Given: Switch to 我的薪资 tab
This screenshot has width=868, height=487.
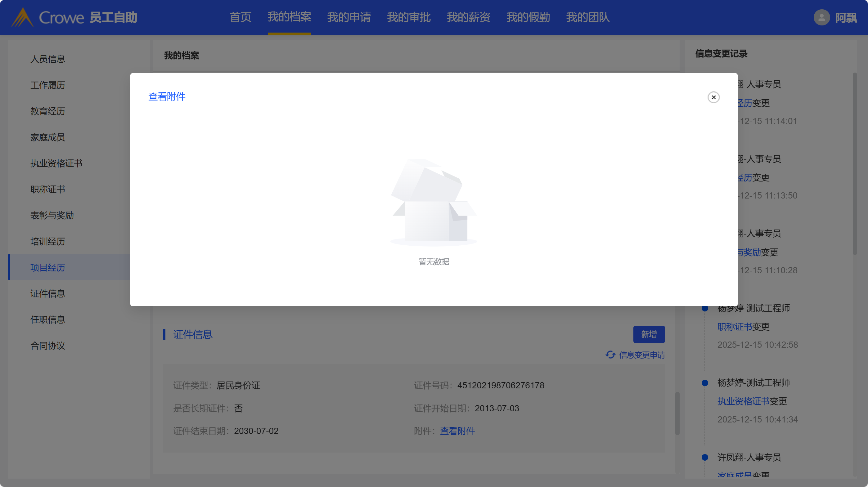Looking at the screenshot, I should coord(468,17).
